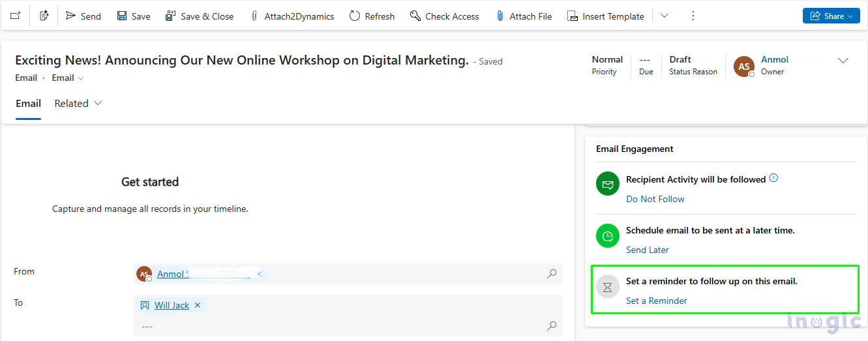The width and height of the screenshot is (868, 341).
Task: Click the AS owner avatar in header
Action: [744, 67]
